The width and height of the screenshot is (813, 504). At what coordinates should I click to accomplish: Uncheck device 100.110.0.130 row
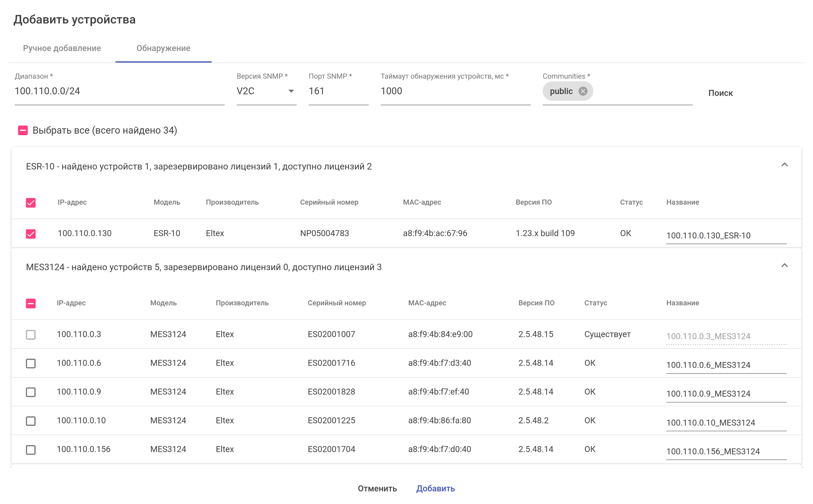(x=31, y=234)
